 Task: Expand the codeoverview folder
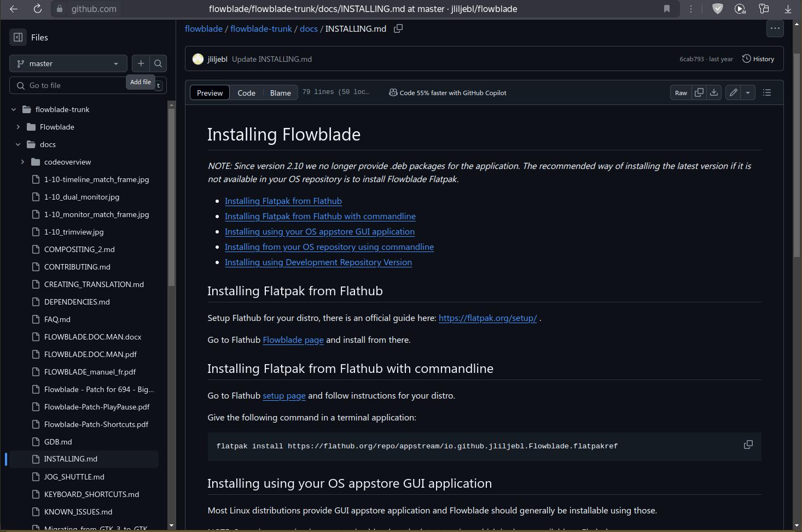click(x=22, y=162)
